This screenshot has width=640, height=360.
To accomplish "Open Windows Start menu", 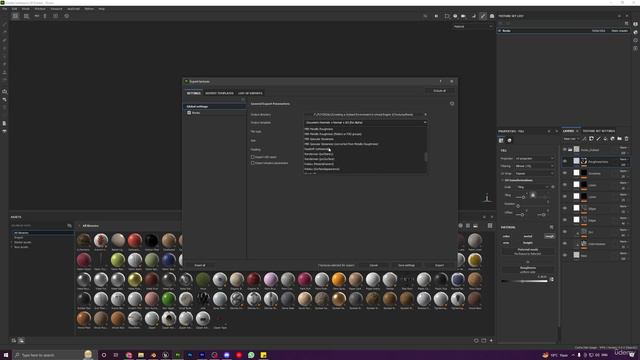I will pyautogui.click(x=6, y=355).
